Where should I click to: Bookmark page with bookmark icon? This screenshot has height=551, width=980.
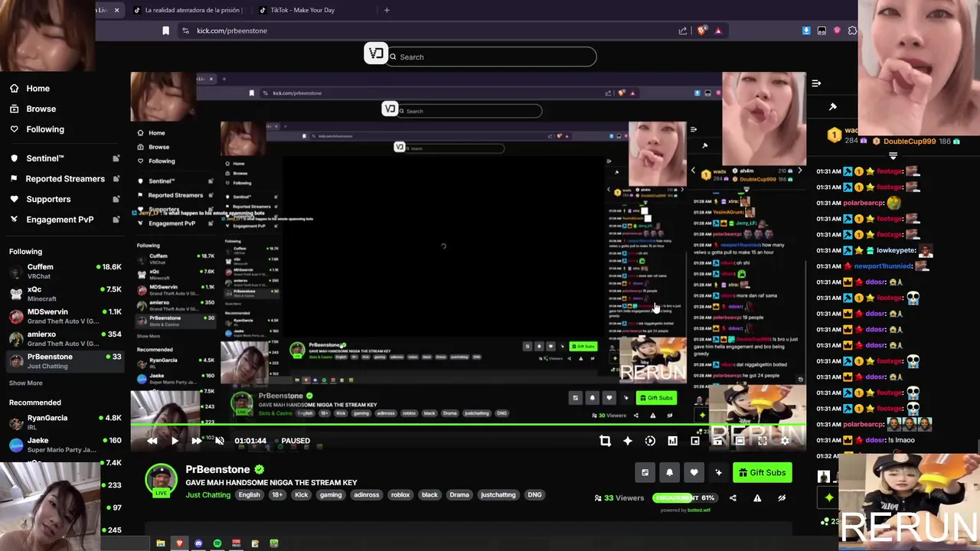coord(165,31)
